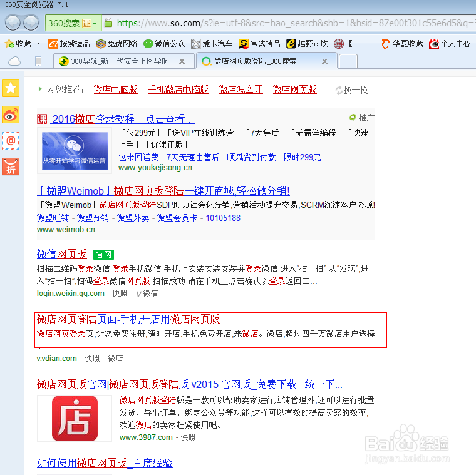Open the 微店网页版官网 v2015 download result
Image resolution: width=476 pixels, height=475 pixels.
tap(190, 384)
